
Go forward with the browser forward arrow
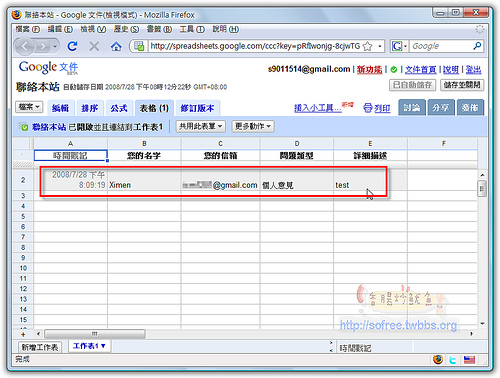[x=43, y=46]
